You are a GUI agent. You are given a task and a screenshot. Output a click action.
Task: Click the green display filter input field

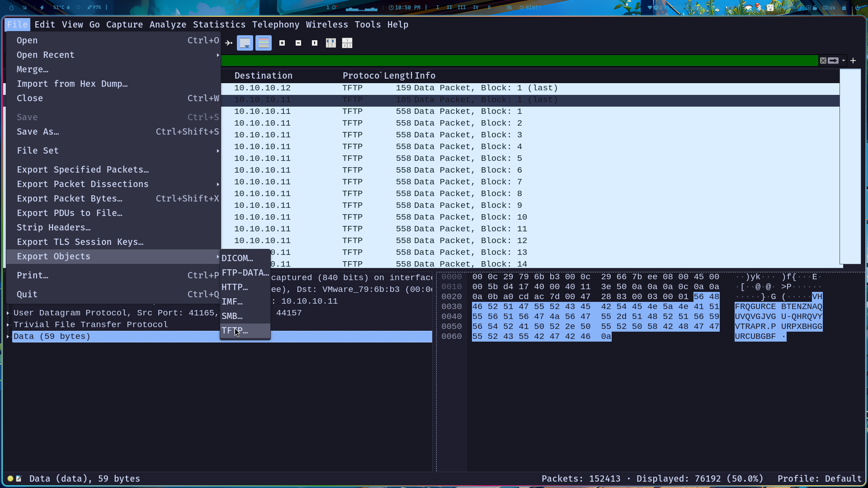519,61
